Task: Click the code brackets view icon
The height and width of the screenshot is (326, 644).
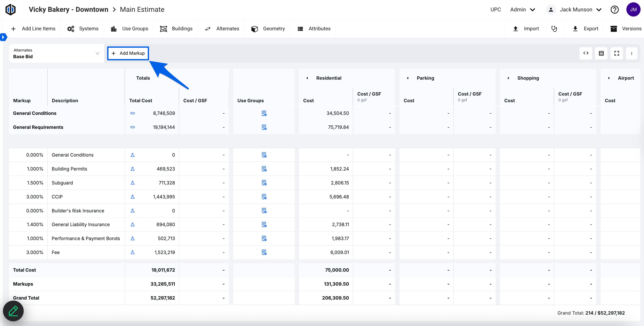Action: (586, 53)
